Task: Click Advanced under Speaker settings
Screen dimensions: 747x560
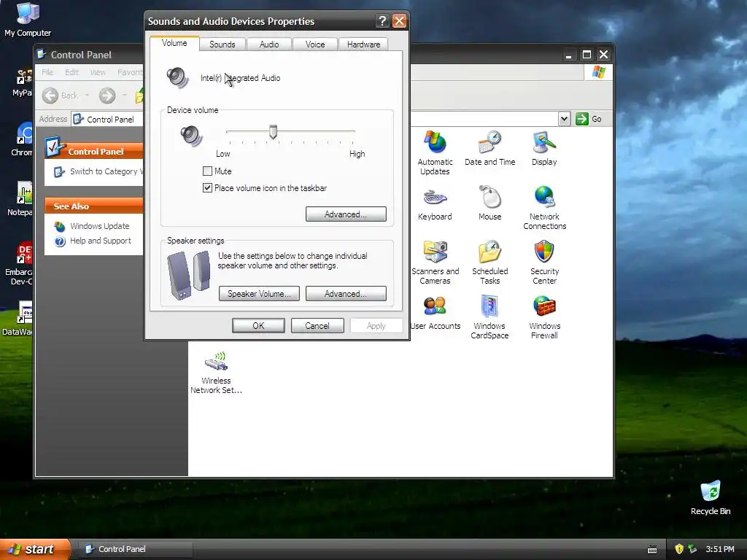Action: pos(346,294)
